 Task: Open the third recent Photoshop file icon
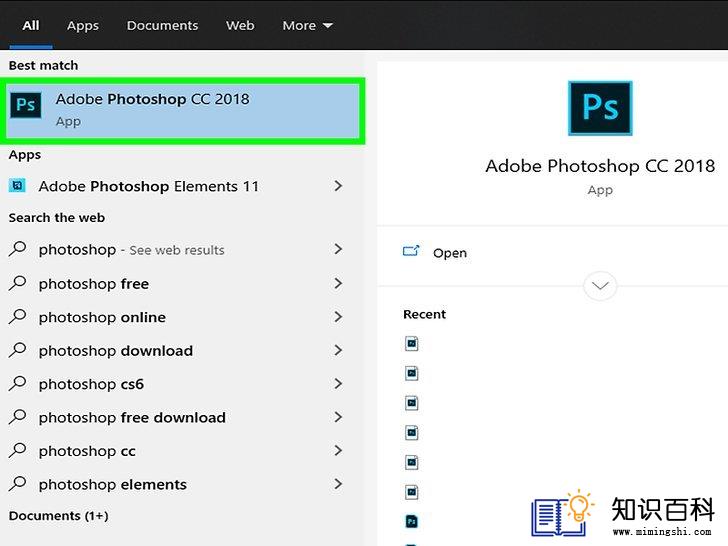(412, 403)
